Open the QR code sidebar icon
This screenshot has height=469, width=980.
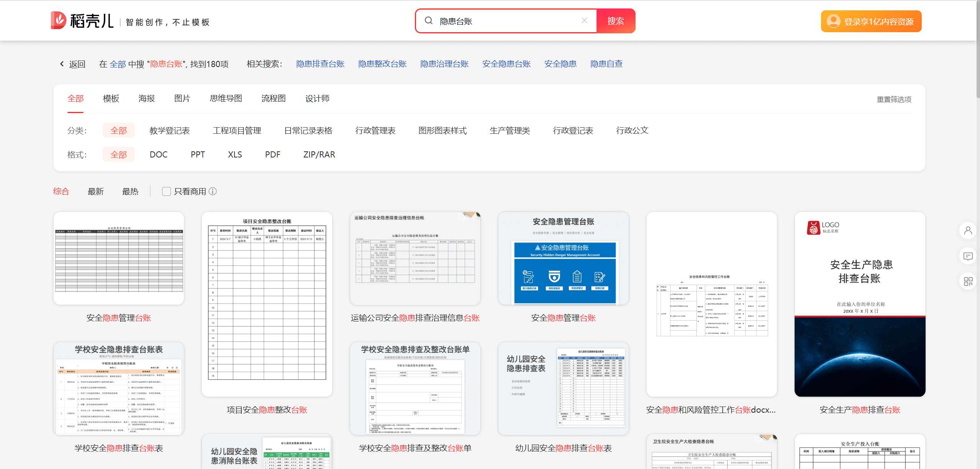(968, 282)
